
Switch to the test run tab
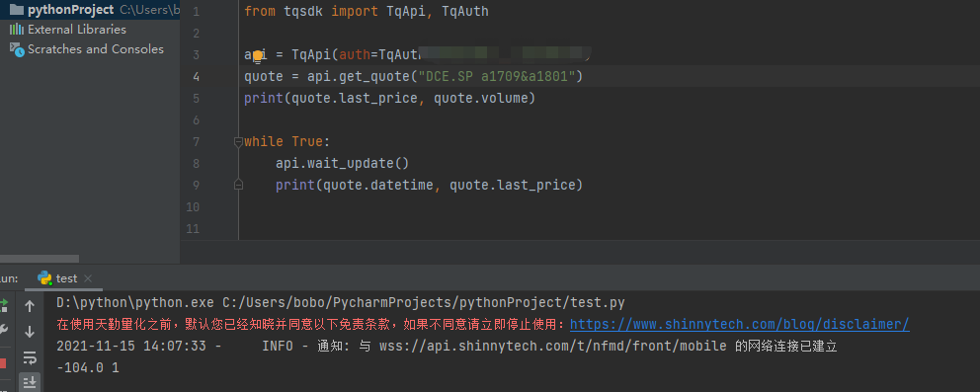click(66, 278)
